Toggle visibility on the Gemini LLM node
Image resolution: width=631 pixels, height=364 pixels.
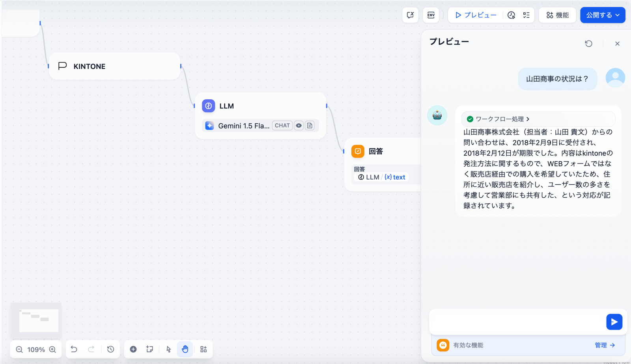(299, 125)
